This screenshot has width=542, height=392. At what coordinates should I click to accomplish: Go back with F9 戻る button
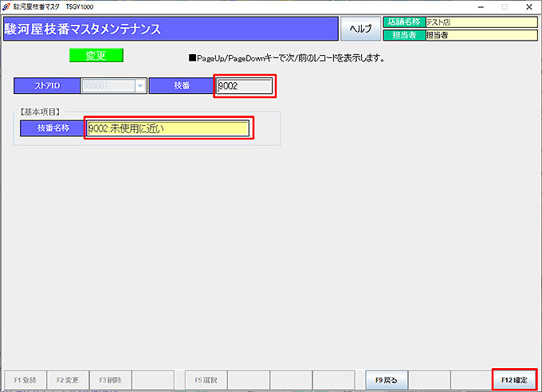[x=387, y=380]
